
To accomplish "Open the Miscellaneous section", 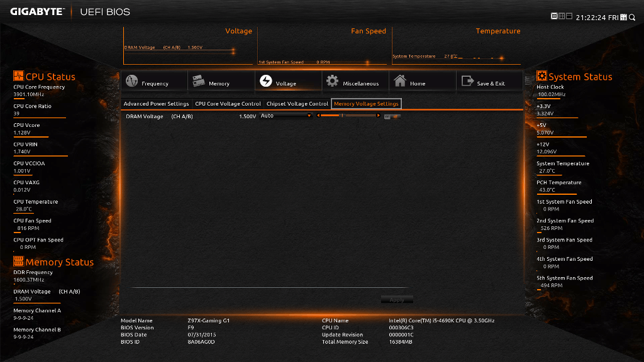I will [x=355, y=81].
